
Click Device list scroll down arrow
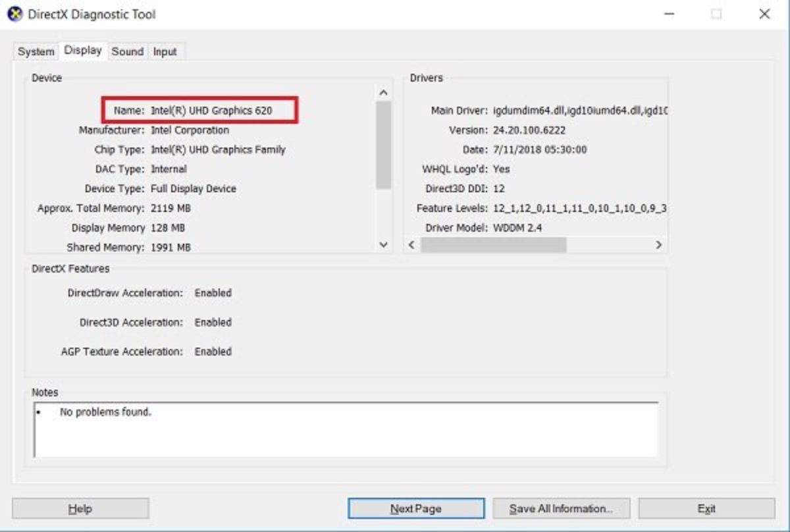tap(384, 244)
